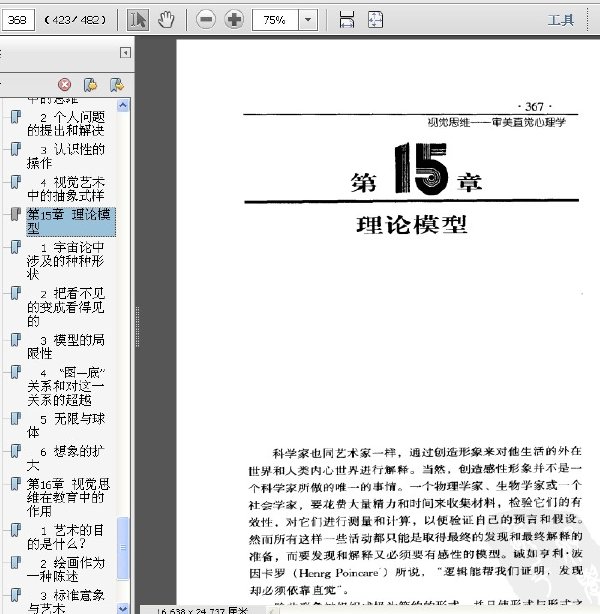The image size is (600, 614).
Task: Open bookmark 1 艺术的目的是什么?
Action: 66,537
